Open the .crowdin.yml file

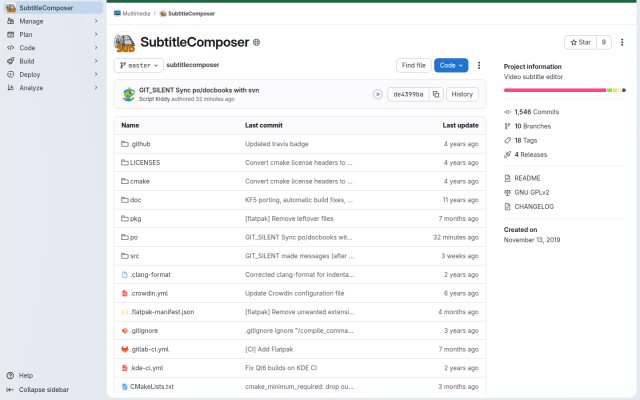click(x=149, y=293)
